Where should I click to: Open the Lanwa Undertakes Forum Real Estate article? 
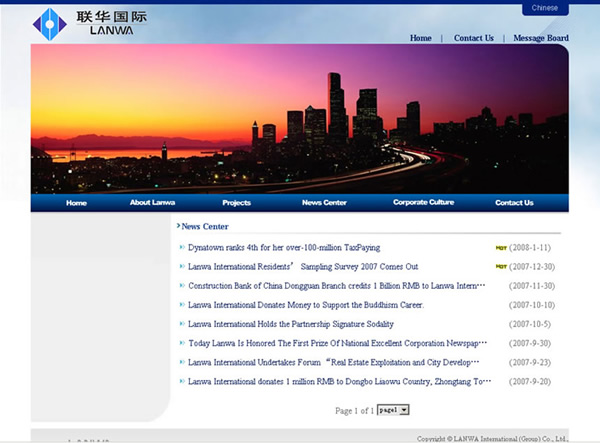[333, 362]
